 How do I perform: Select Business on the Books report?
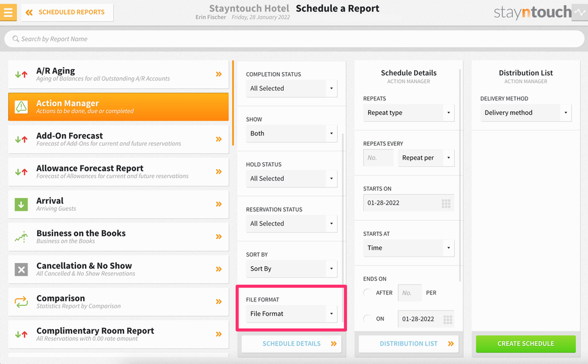[118, 236]
